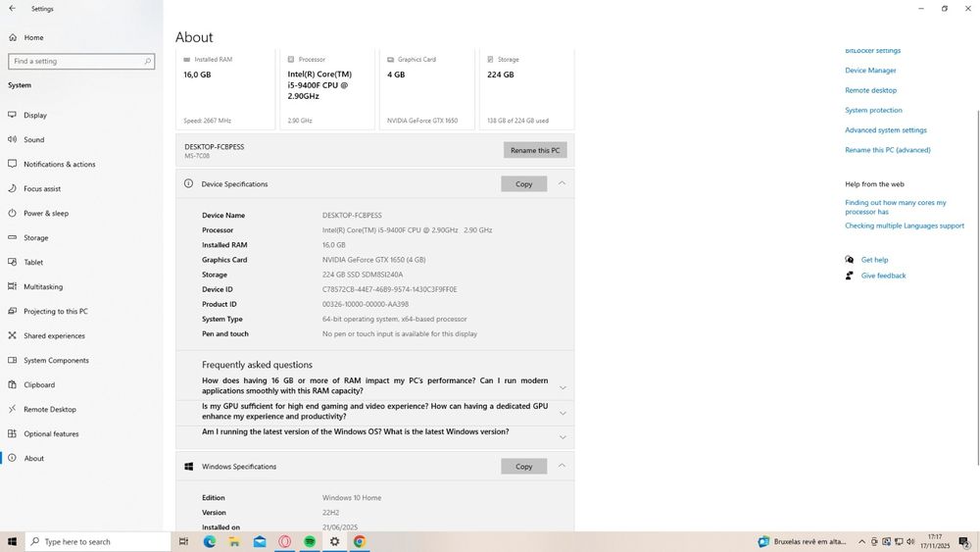The image size is (980, 552).
Task: Open Rename this PC (advanced) link
Action: click(888, 150)
